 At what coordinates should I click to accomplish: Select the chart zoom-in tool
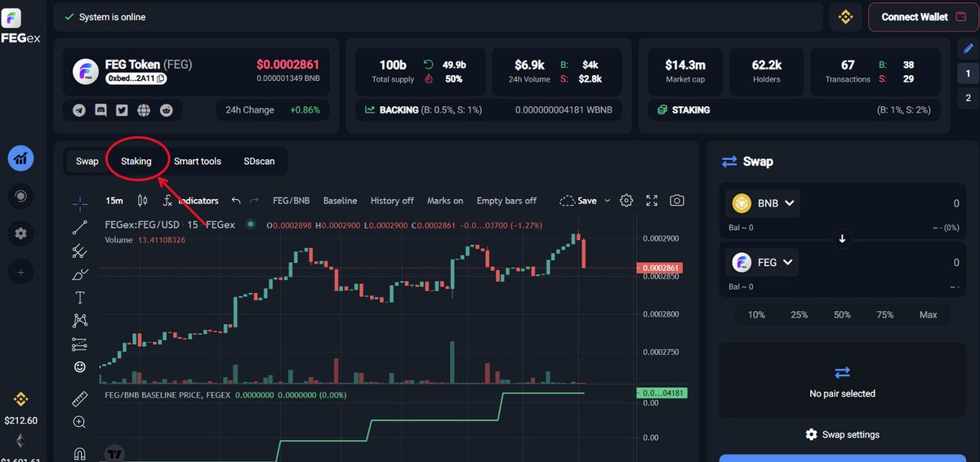pyautogui.click(x=79, y=422)
